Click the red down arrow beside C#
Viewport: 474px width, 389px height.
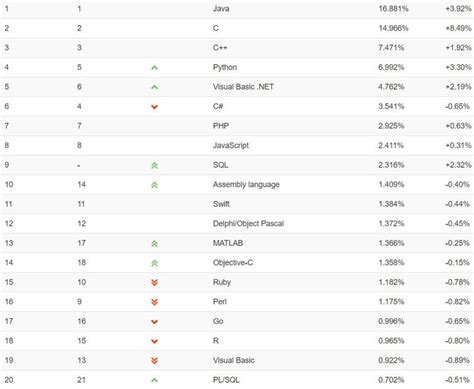click(x=154, y=107)
